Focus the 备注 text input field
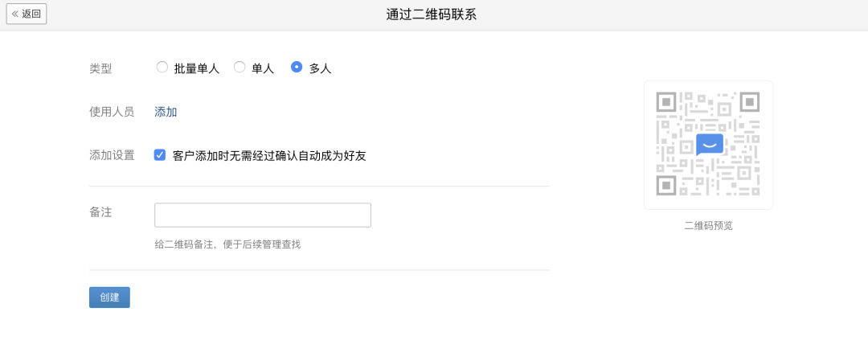 click(262, 215)
